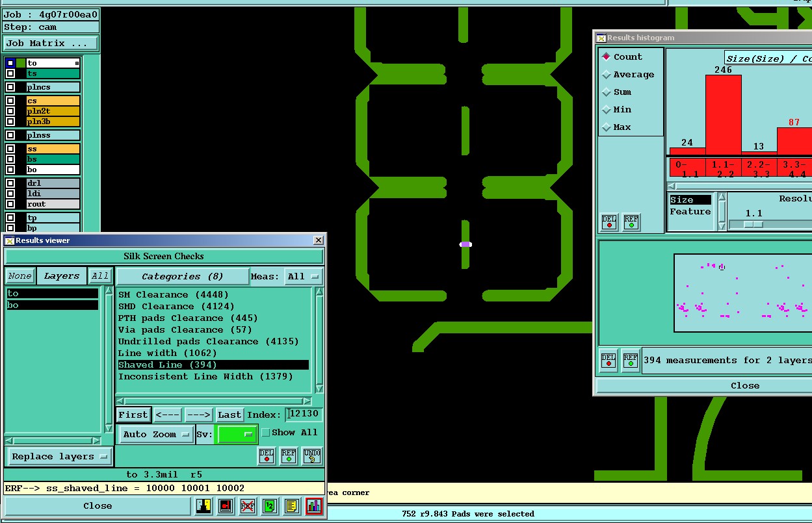The width and height of the screenshot is (812, 523).
Task: Go to next result with ---> button
Action: pyautogui.click(x=198, y=415)
